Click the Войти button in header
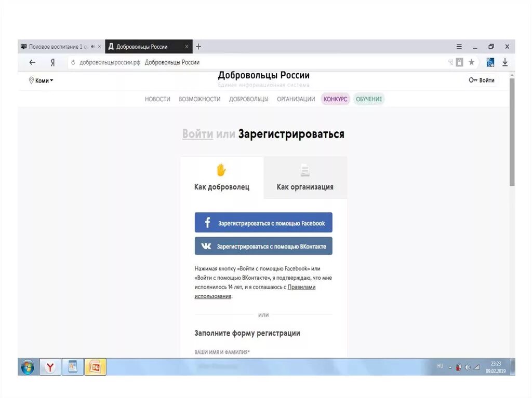The width and height of the screenshot is (532, 398). (x=482, y=80)
